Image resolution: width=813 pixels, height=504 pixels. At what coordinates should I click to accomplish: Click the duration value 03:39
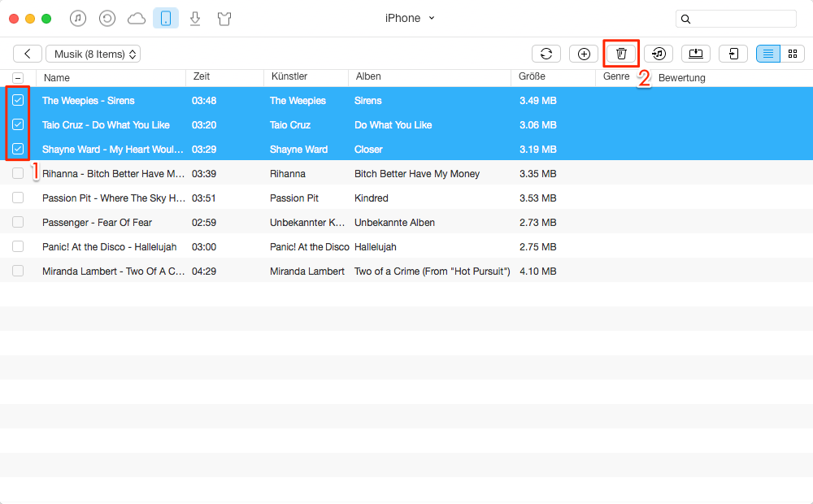204,174
